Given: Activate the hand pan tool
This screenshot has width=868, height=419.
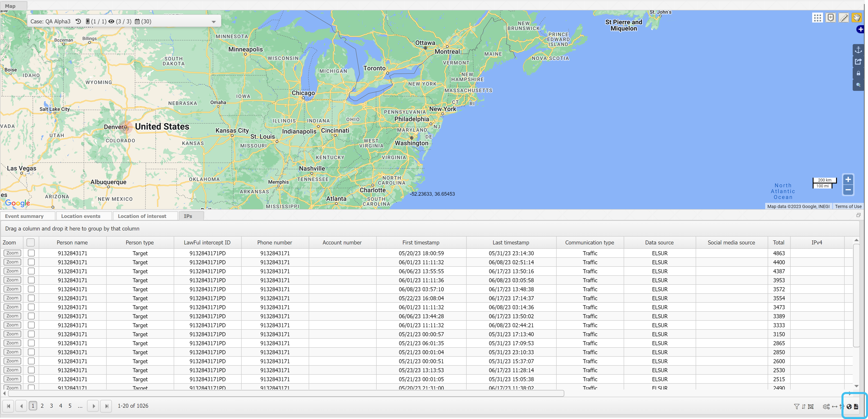Looking at the screenshot, I should 856,18.
